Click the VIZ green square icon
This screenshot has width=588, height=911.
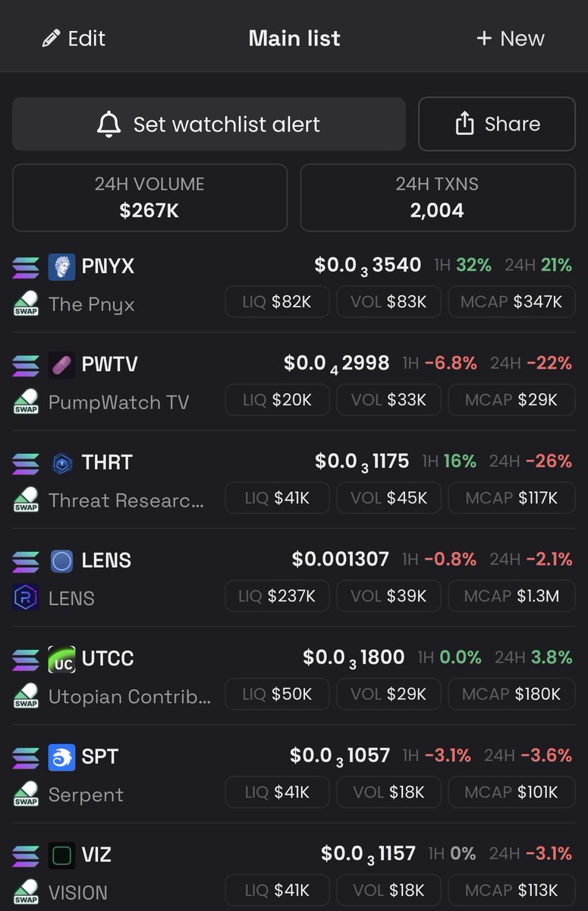(x=61, y=856)
